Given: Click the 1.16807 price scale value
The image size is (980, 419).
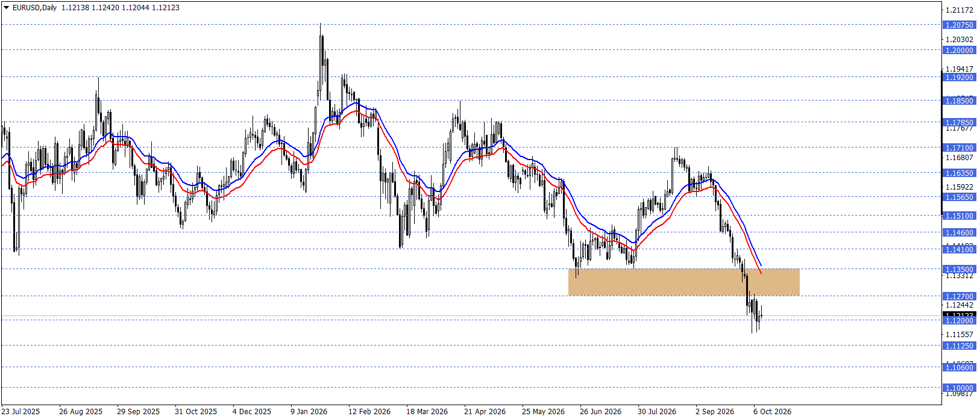Looking at the screenshot, I should (x=960, y=158).
